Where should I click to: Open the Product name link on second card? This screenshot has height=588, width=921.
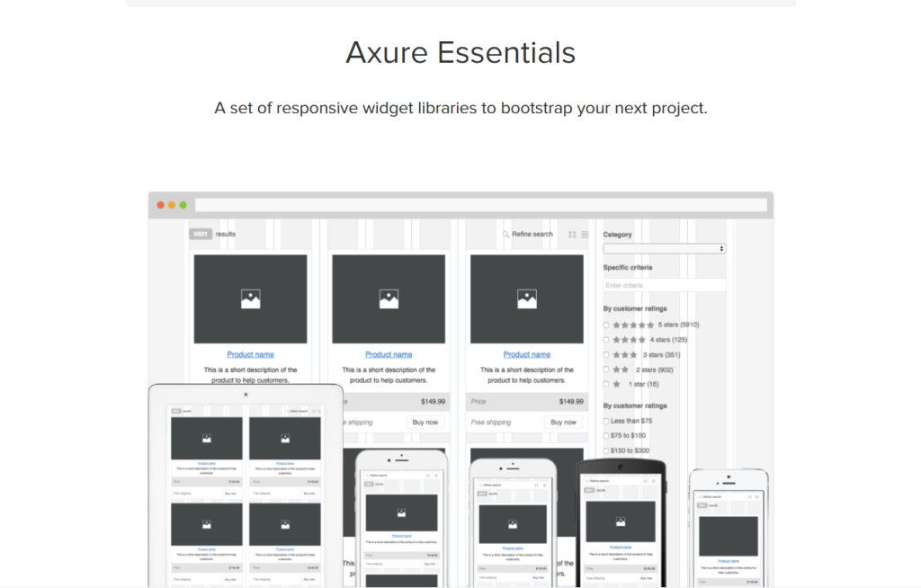click(x=389, y=354)
